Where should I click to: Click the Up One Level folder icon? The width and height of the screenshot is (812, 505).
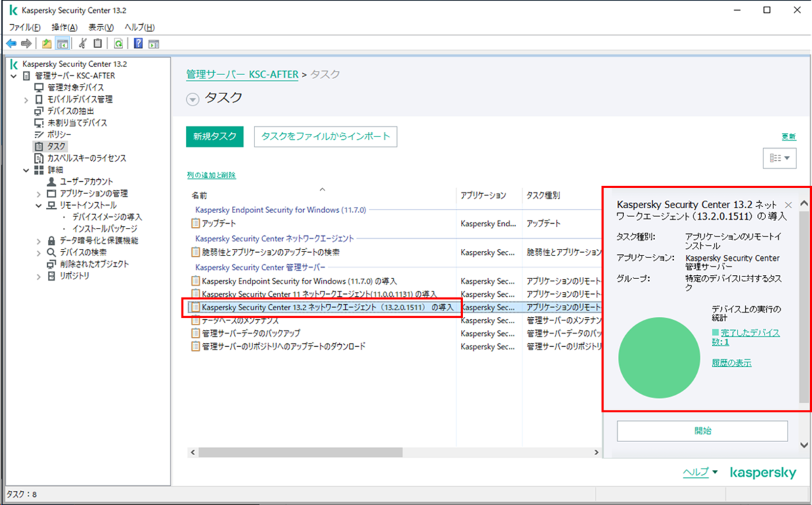coord(47,43)
